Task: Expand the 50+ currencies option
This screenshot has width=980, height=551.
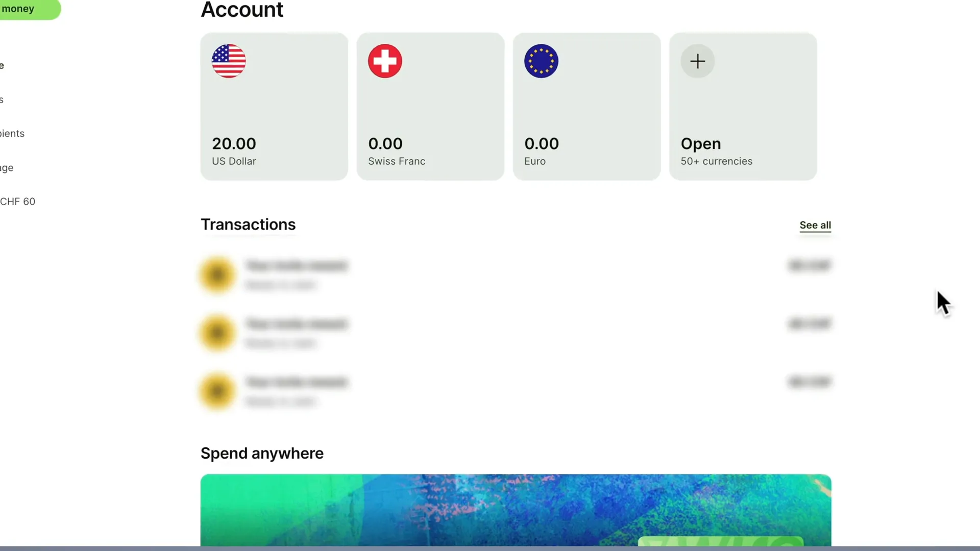Action: tap(743, 106)
